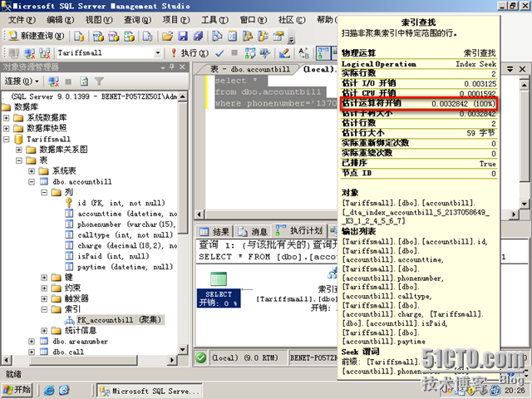Click the Object Explorer refresh icon
532x399 pixels.
tap(84, 81)
